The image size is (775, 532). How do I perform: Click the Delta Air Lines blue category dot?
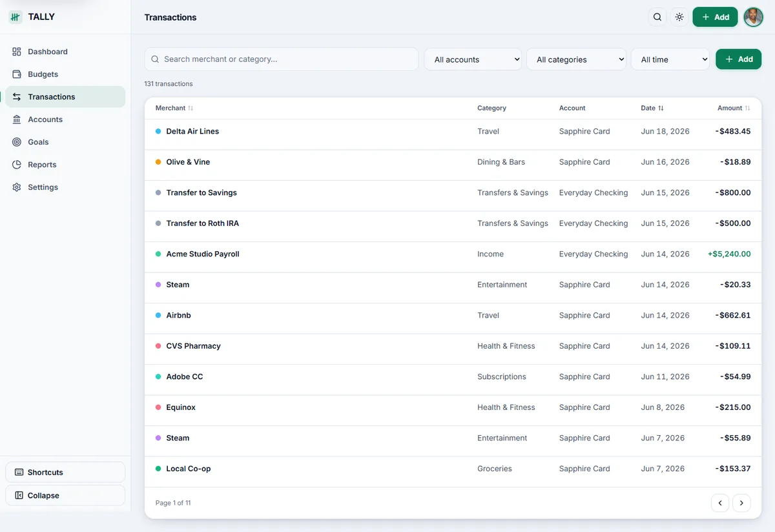point(158,131)
